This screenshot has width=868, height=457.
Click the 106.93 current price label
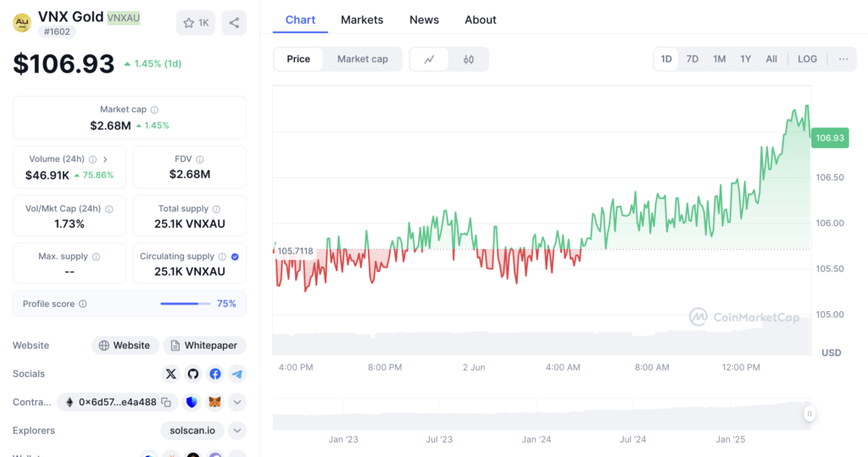(x=830, y=138)
